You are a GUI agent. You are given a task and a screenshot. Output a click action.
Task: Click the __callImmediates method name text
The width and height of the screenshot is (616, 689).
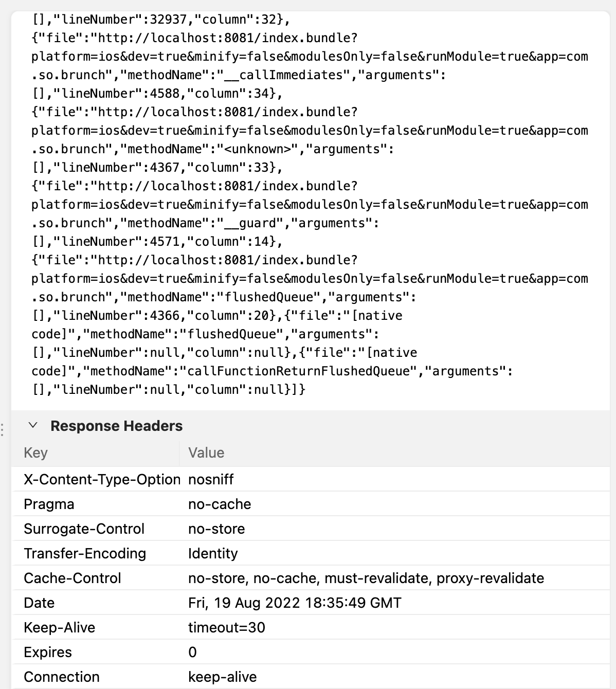point(283,75)
